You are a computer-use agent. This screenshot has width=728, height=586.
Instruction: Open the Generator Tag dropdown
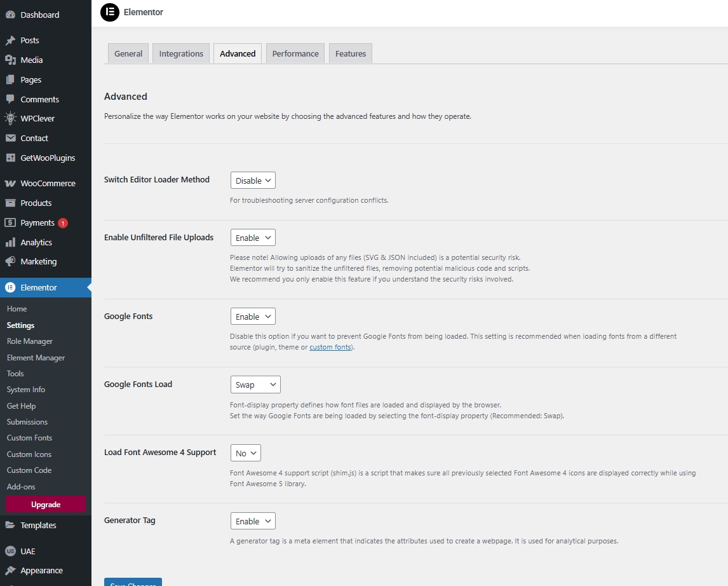coord(253,521)
